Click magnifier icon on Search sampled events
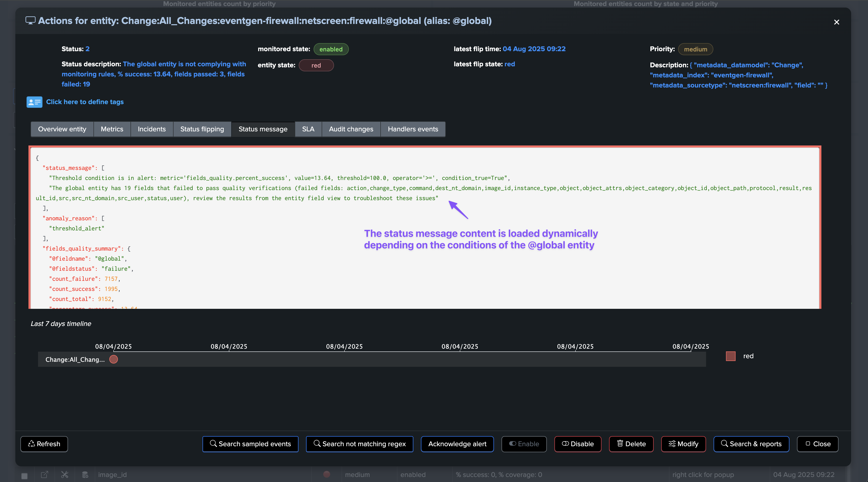 pos(213,443)
